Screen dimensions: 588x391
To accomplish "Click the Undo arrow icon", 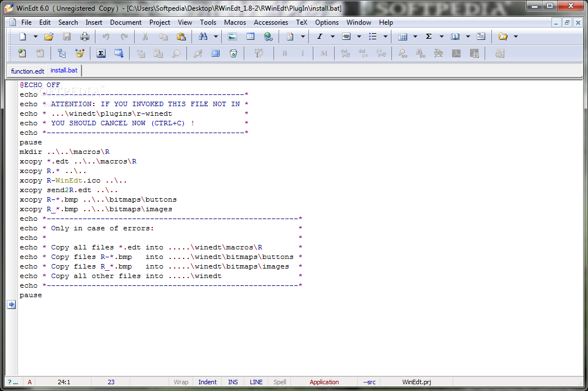I will click(x=106, y=37).
